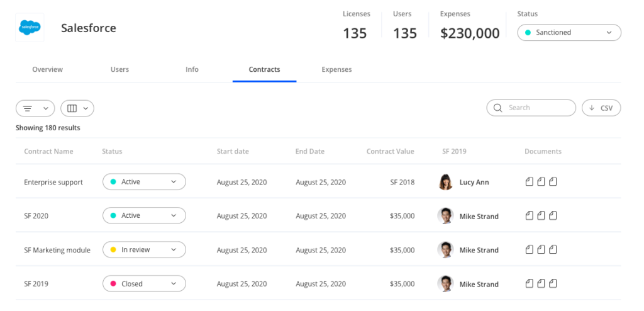Open the SF Marketing module contract

pyautogui.click(x=57, y=250)
